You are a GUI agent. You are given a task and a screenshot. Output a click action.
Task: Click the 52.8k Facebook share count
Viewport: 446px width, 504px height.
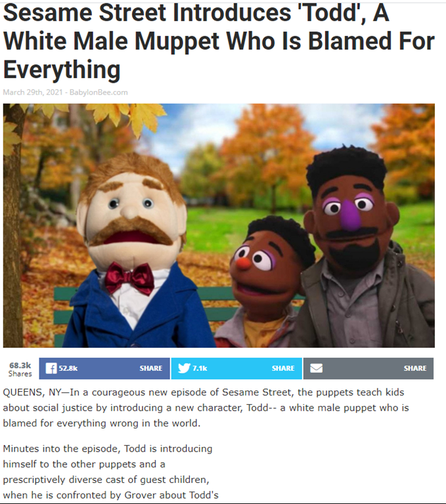point(68,368)
